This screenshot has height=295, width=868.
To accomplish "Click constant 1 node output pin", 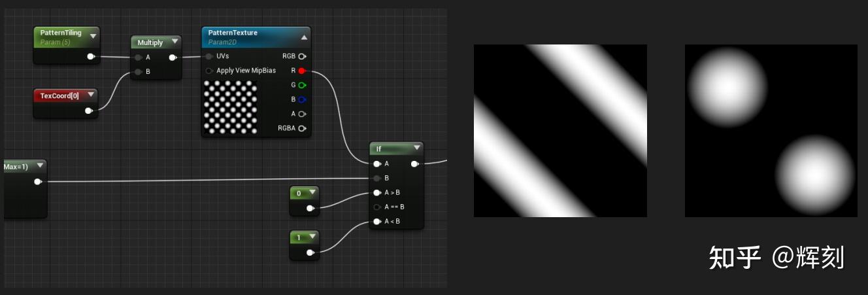I will tap(310, 252).
